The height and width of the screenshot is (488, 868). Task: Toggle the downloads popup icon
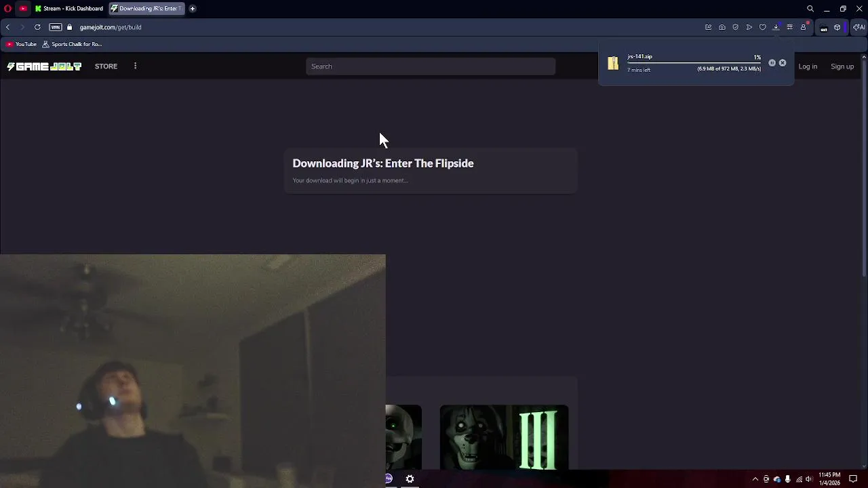(x=776, y=27)
